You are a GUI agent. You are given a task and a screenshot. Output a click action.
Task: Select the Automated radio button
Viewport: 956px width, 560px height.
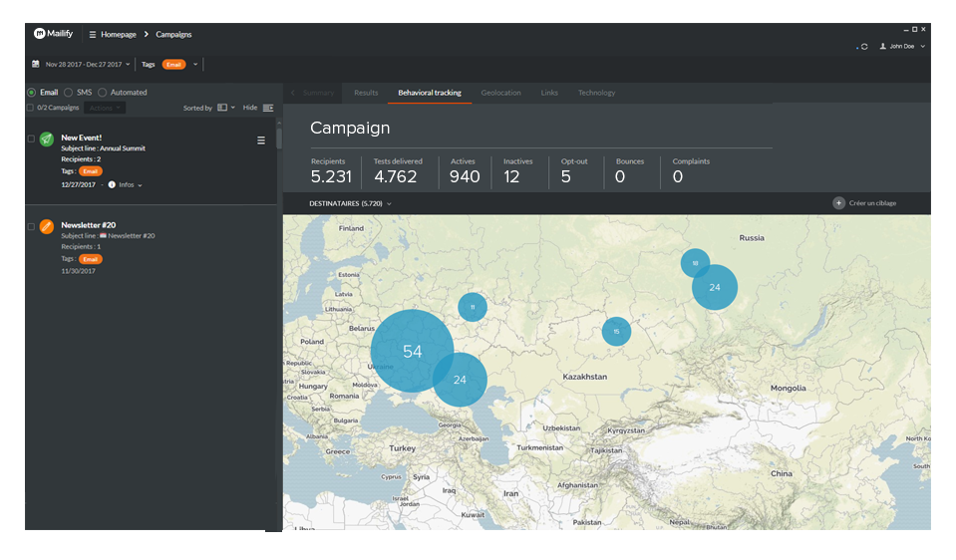[x=102, y=93]
